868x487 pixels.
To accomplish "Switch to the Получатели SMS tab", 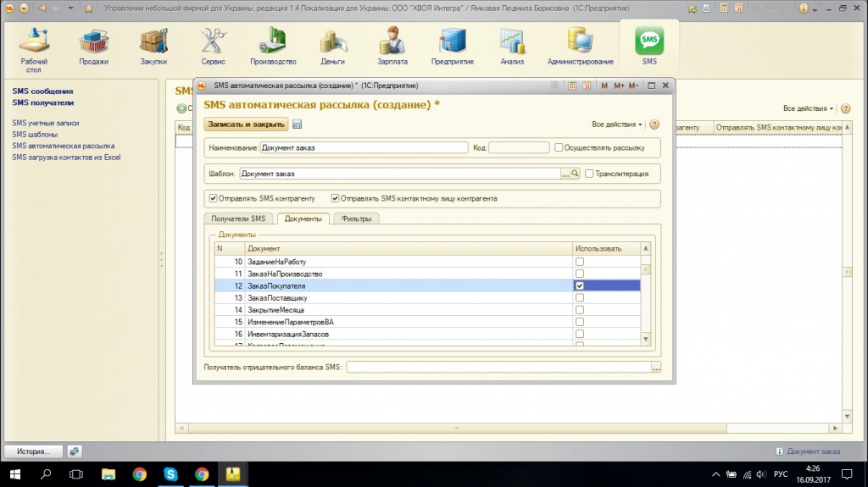I will [x=238, y=219].
